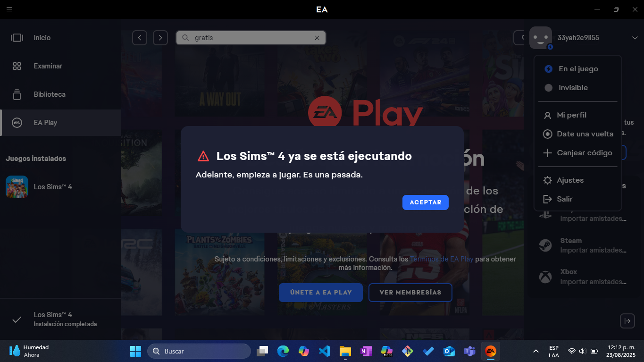The width and height of the screenshot is (644, 362).
Task: Expand the account dropdown chevron
Action: click(x=635, y=38)
